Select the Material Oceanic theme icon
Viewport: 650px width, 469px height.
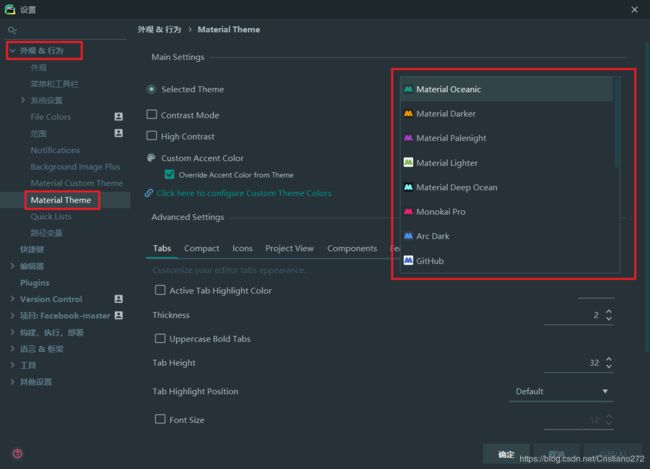click(408, 89)
